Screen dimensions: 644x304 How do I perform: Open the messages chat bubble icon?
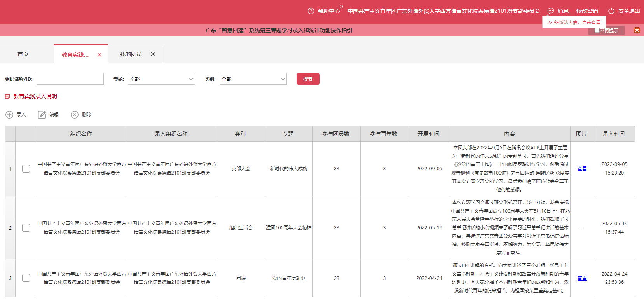(550, 11)
